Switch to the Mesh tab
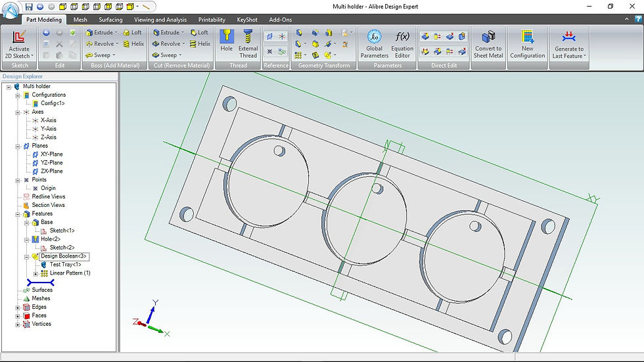Image resolution: width=644 pixels, height=362 pixels. [80, 19]
